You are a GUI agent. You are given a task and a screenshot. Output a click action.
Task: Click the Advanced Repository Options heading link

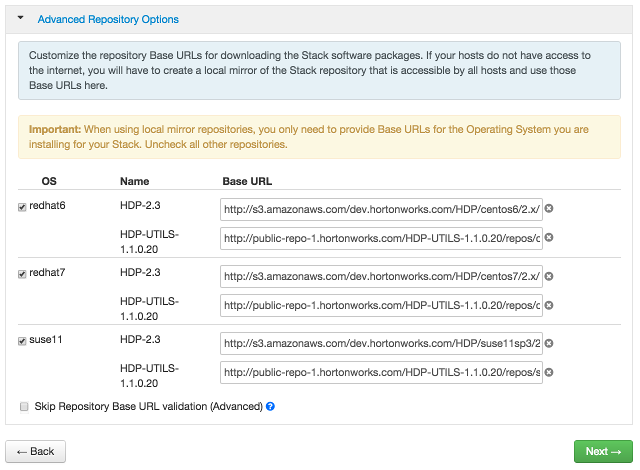point(108,19)
